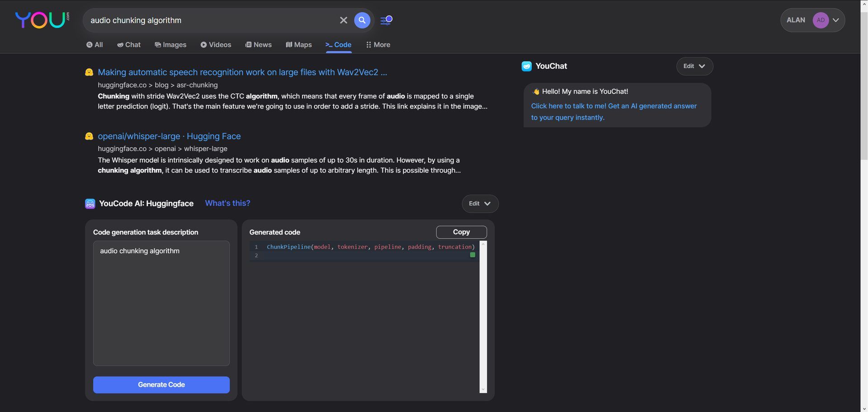Clear the search query with X icon
868x412 pixels.
click(344, 20)
